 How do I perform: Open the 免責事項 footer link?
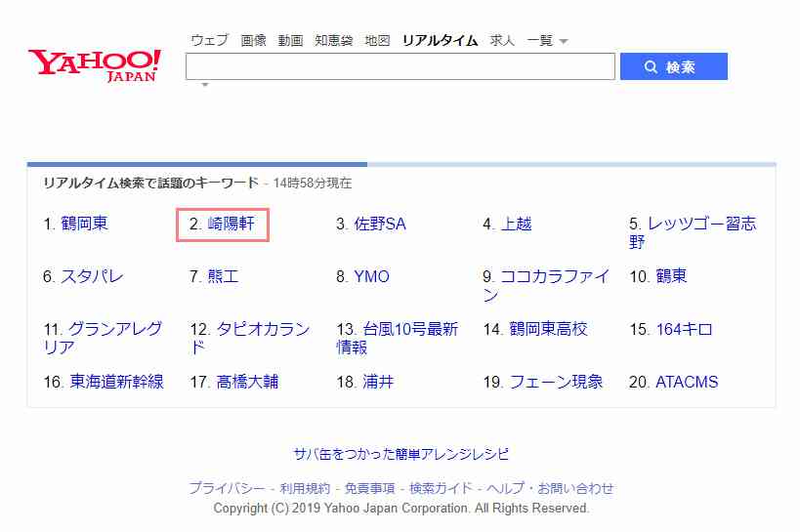click(x=370, y=488)
